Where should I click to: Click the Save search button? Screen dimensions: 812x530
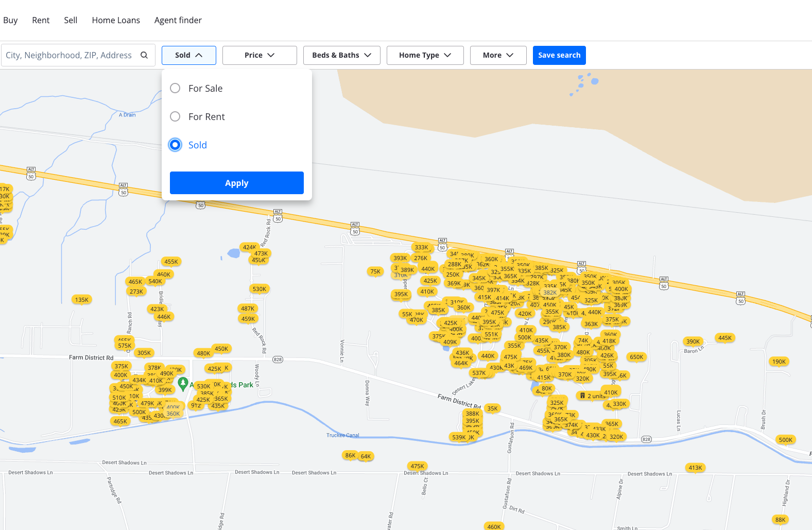559,55
